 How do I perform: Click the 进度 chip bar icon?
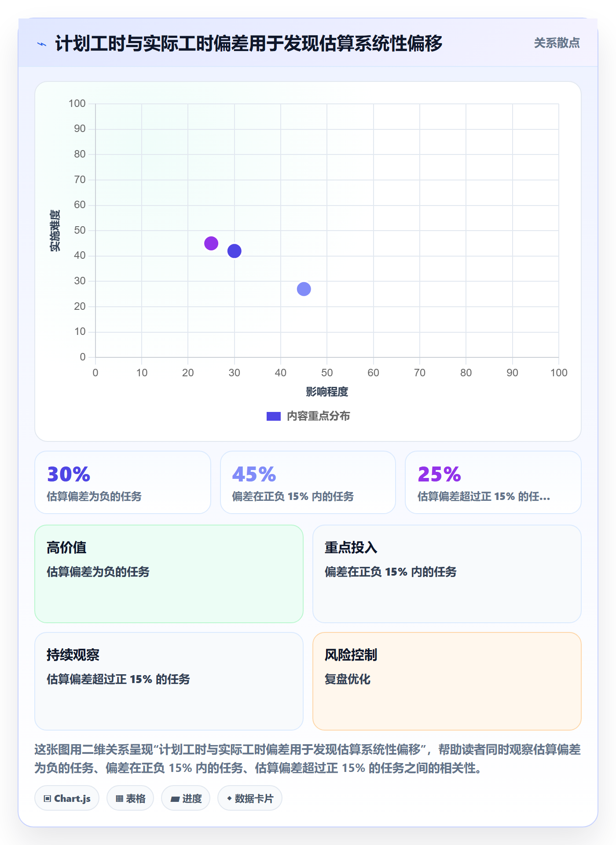pos(175,799)
